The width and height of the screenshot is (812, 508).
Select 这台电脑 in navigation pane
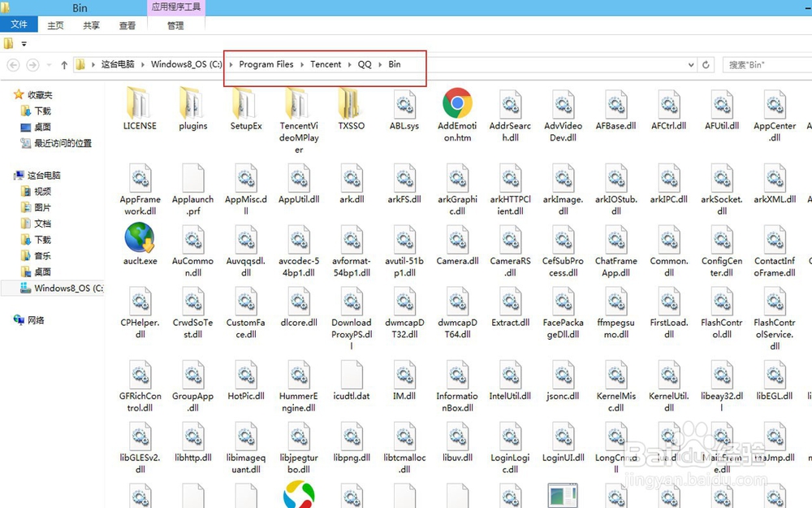(x=44, y=176)
